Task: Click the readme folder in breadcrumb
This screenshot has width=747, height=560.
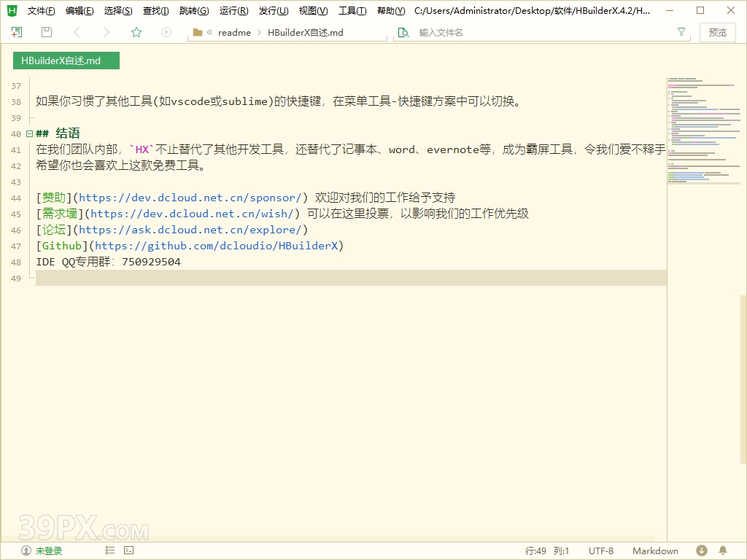Action: point(234,32)
